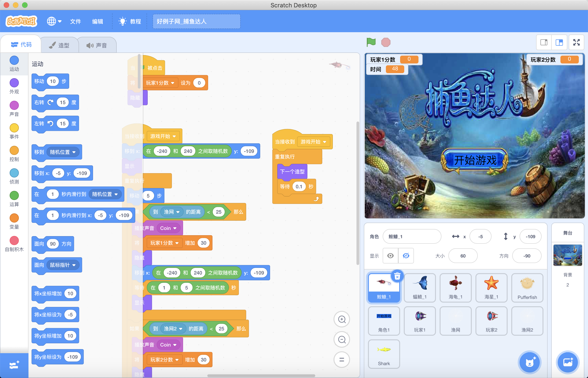Open 玩家1分数 dropdown in 设为 block
The image size is (588, 378).
[160, 83]
